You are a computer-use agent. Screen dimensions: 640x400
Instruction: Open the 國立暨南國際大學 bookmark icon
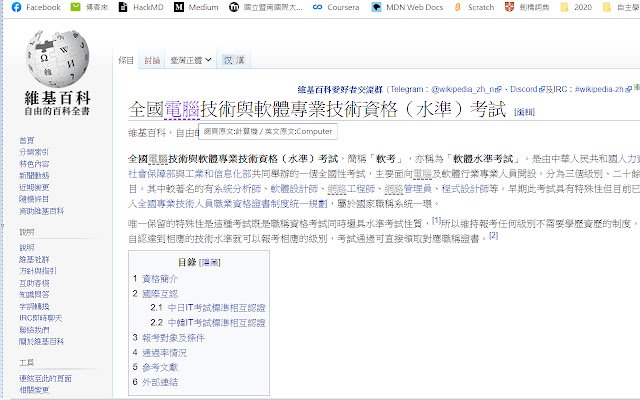pos(234,7)
